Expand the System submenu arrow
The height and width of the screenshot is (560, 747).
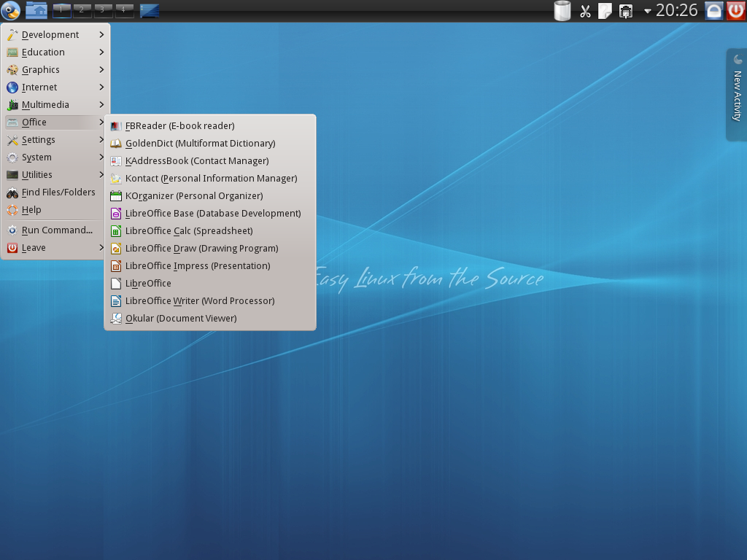click(x=101, y=157)
